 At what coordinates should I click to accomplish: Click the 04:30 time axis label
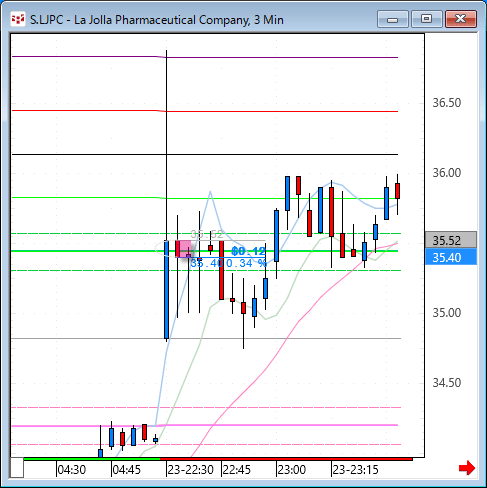tap(72, 470)
